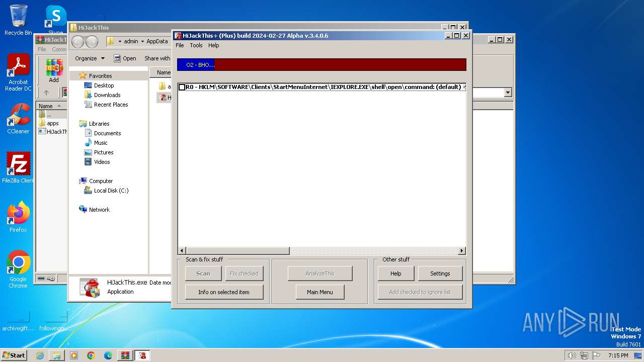Viewport: 644px width, 362px height.
Task: Click the Explorer forward navigation arrow
Action: coord(92,42)
